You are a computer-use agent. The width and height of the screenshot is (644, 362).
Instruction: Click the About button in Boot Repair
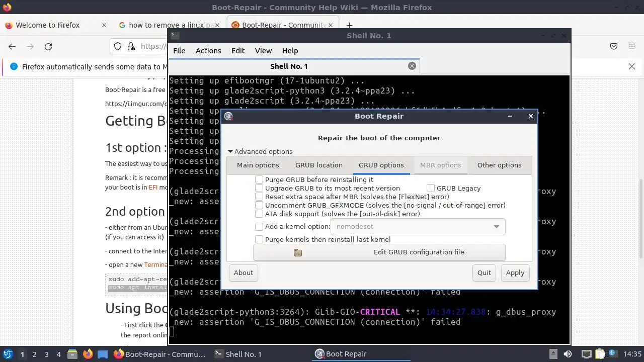[x=244, y=273]
